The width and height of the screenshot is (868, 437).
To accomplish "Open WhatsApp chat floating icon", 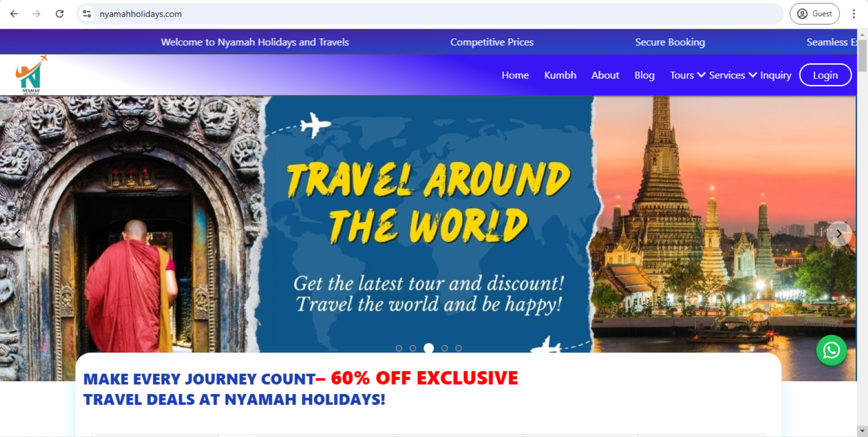I will click(831, 351).
